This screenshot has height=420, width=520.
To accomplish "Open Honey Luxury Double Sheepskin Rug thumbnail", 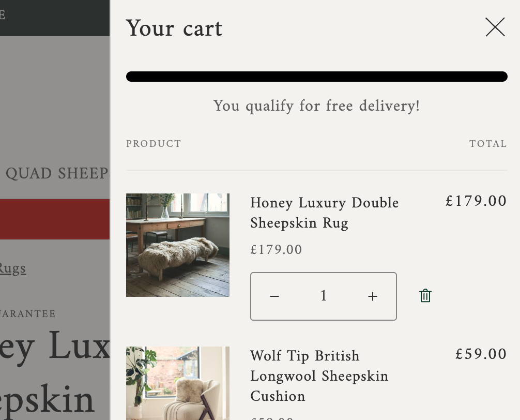I will click(177, 245).
